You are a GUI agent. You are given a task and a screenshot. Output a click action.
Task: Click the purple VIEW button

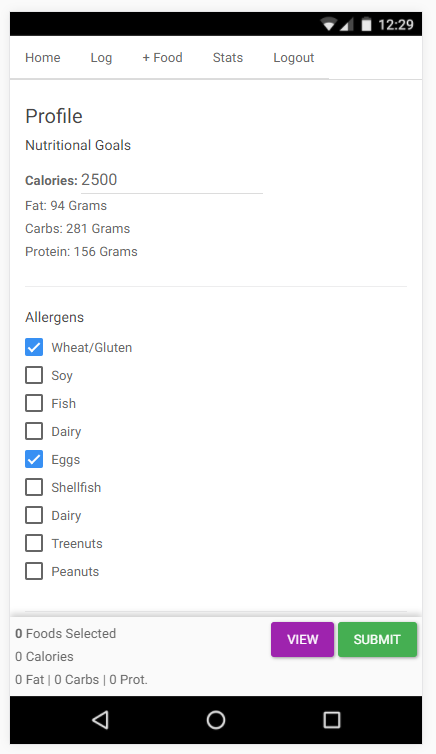click(302, 640)
